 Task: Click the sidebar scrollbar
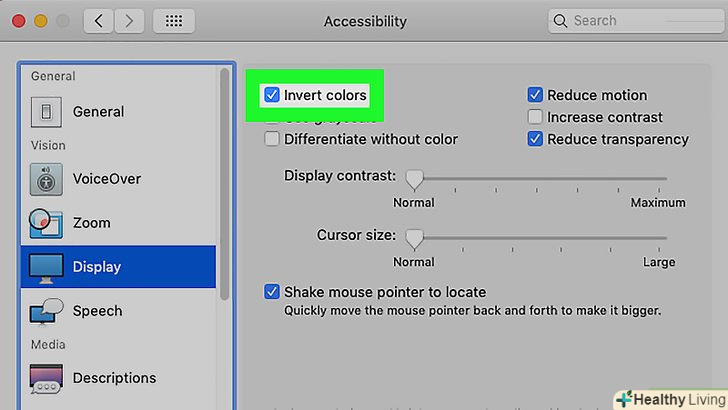tap(226, 180)
